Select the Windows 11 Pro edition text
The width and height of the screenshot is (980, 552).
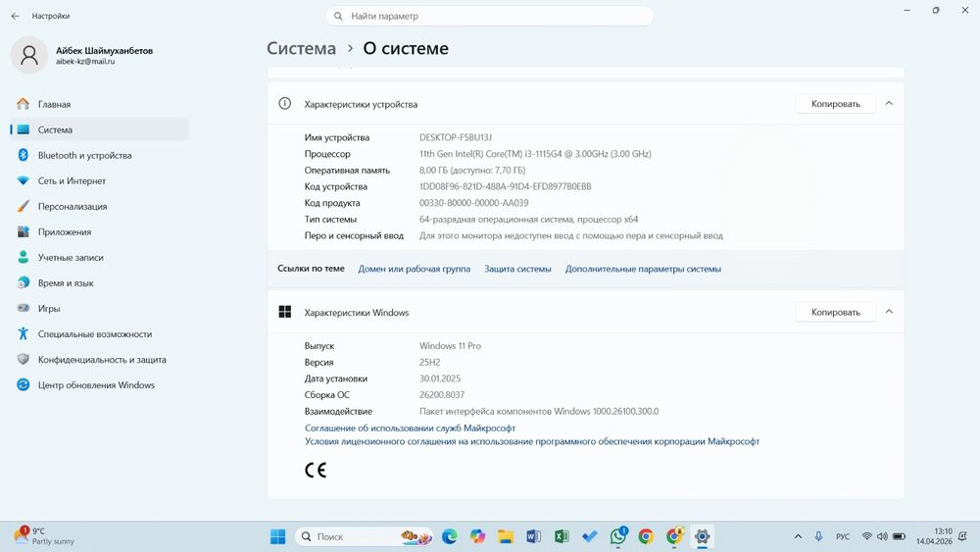450,346
